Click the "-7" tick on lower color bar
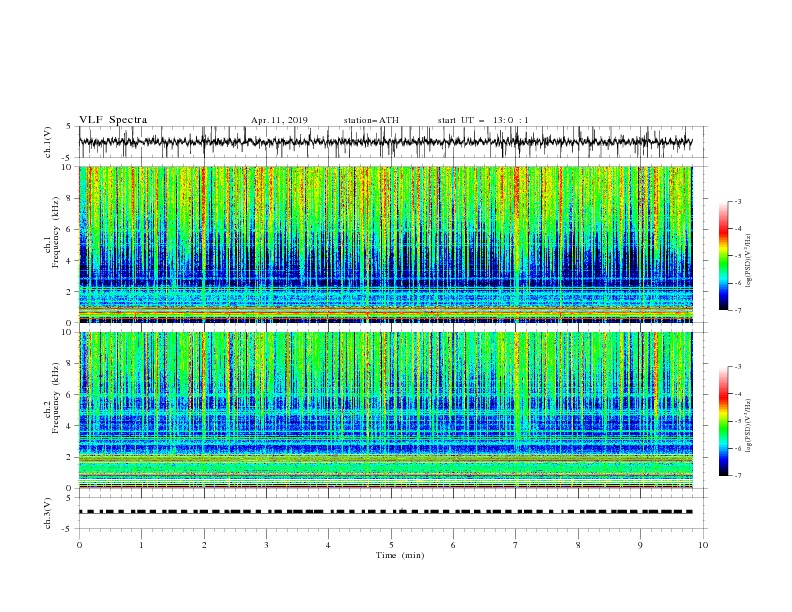The width and height of the screenshot is (792, 612). pyautogui.click(x=737, y=476)
